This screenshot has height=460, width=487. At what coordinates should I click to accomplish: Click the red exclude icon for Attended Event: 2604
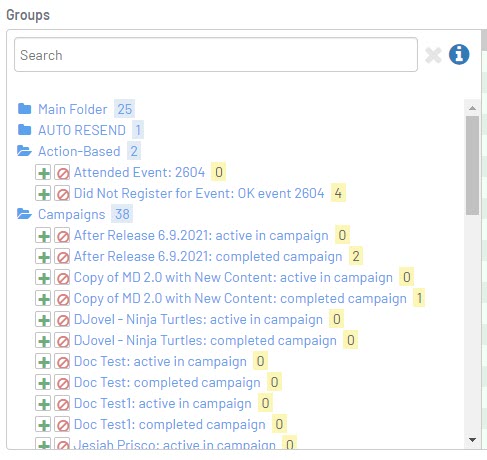click(x=62, y=173)
